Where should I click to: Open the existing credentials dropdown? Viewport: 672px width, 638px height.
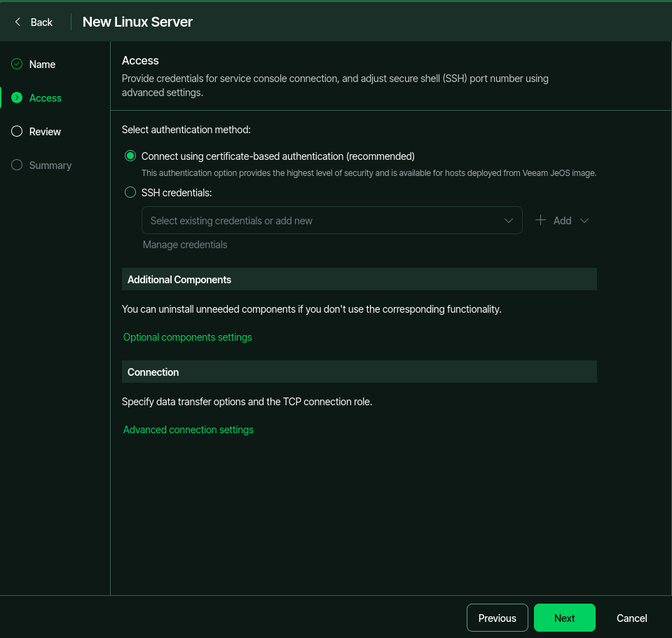coord(331,220)
